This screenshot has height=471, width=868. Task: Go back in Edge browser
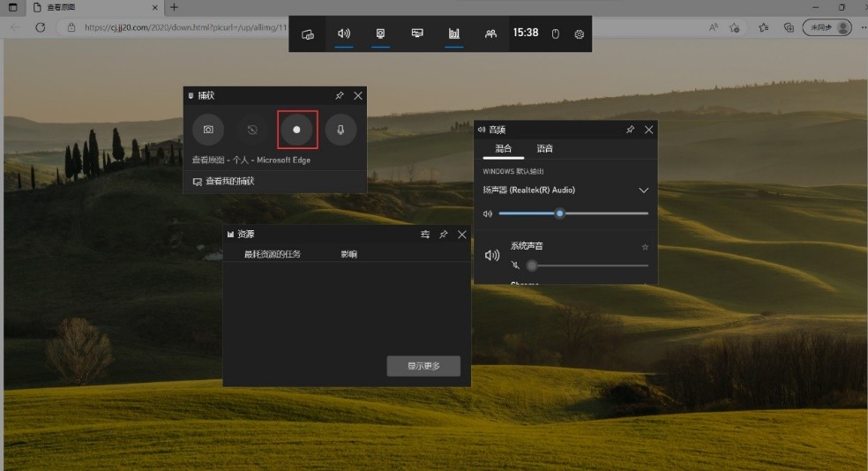[x=15, y=27]
